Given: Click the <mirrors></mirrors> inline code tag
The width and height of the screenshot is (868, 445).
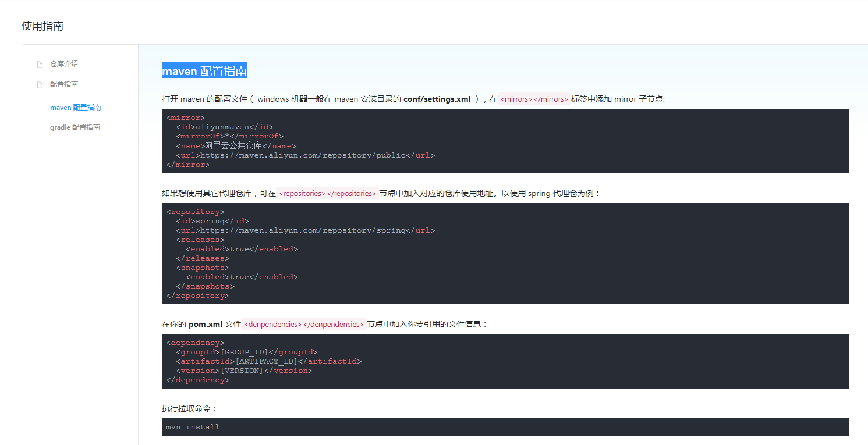Looking at the screenshot, I should pyautogui.click(x=534, y=99).
